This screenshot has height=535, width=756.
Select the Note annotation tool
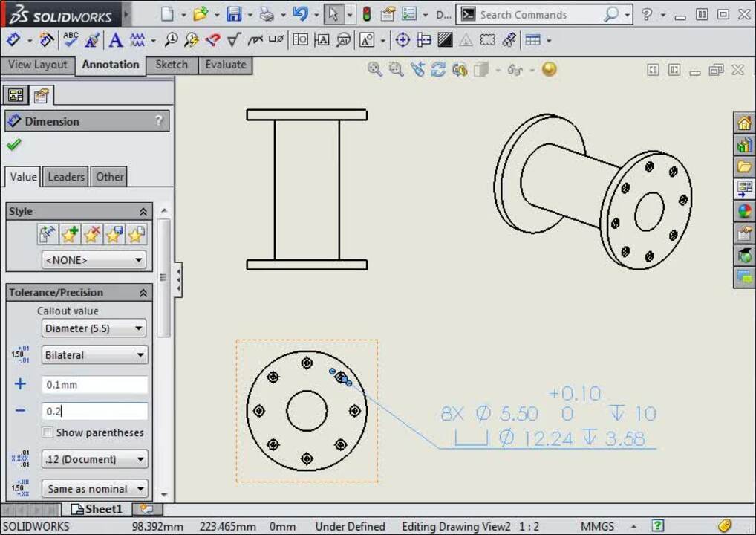pos(115,40)
